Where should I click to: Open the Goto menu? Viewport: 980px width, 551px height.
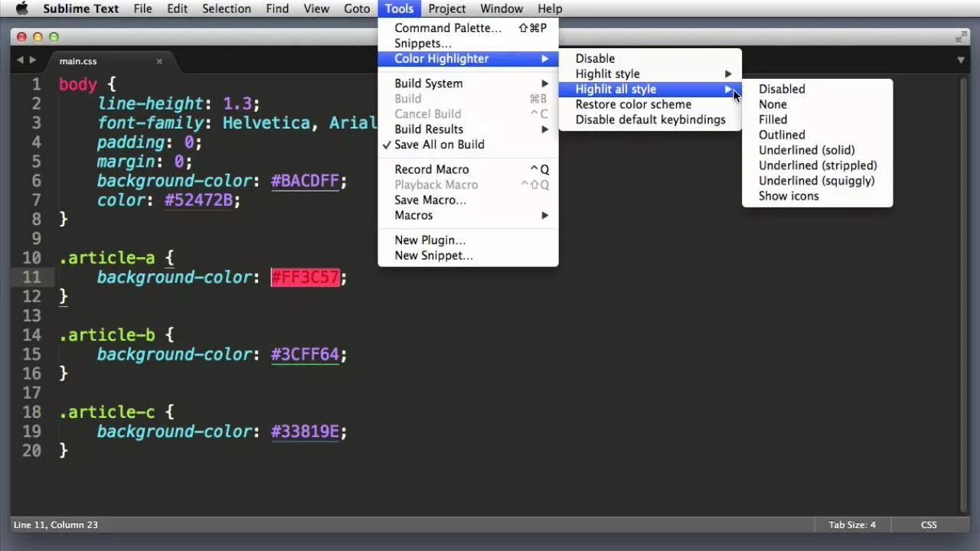(x=357, y=8)
